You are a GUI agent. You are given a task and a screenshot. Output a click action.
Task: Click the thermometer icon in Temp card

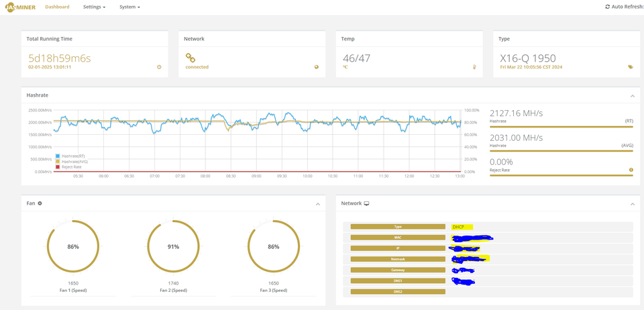474,67
